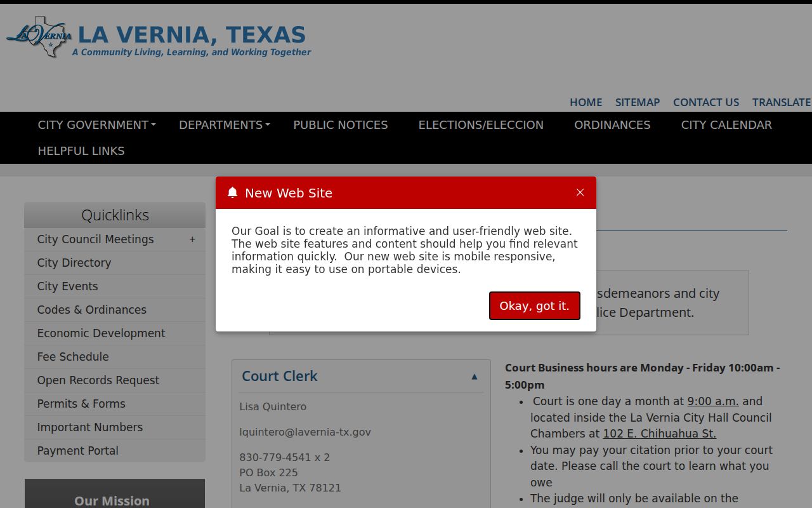The width and height of the screenshot is (812, 508).
Task: Click the Home link at top
Action: (586, 102)
